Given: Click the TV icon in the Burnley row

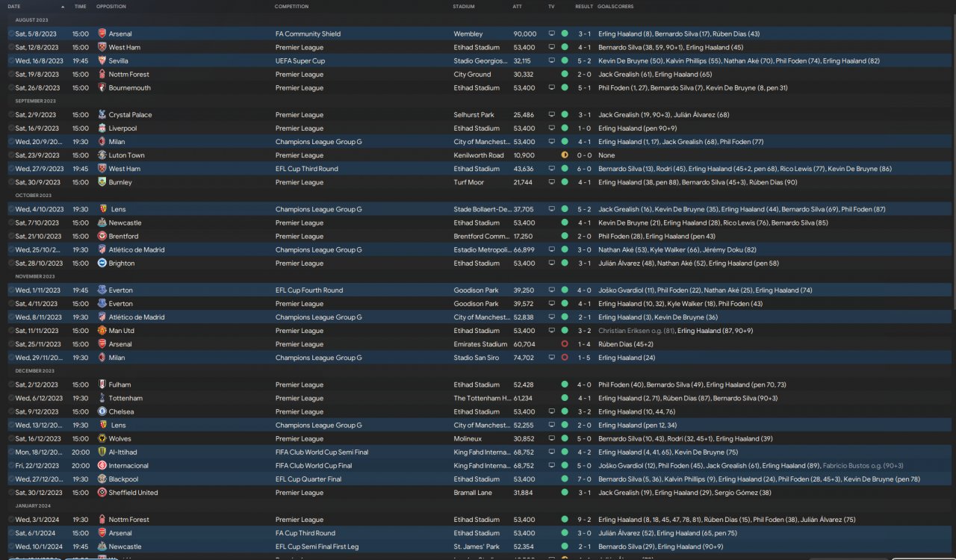Looking at the screenshot, I should [552, 182].
